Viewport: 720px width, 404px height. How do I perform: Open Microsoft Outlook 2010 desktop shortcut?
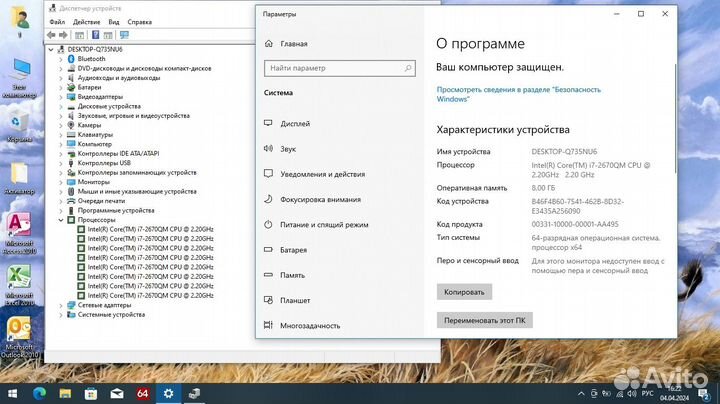pyautogui.click(x=19, y=337)
